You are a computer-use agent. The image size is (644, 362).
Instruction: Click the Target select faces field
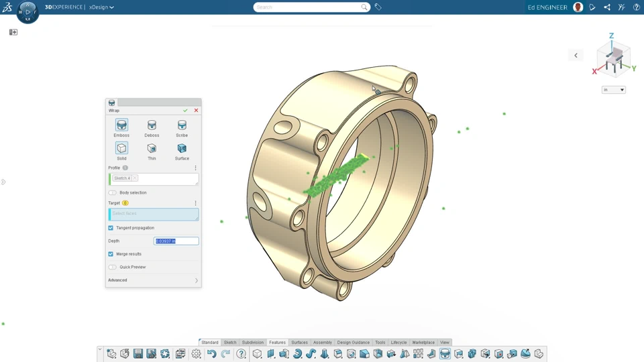pyautogui.click(x=154, y=215)
